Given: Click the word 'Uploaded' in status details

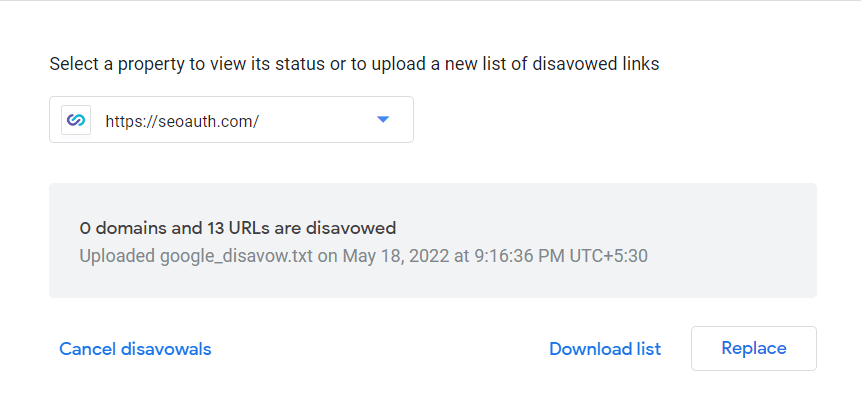Looking at the screenshot, I should click(x=118, y=256).
